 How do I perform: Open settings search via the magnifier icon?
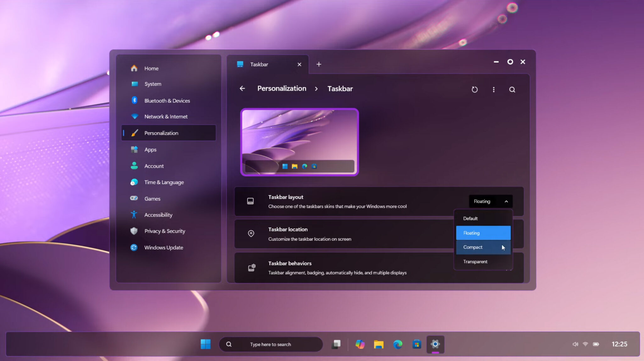[x=512, y=89]
